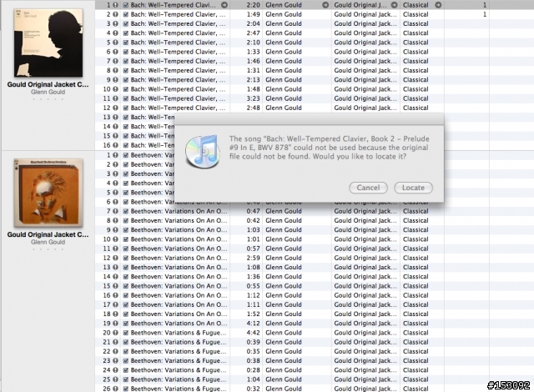Image resolution: width=534 pixels, height=392 pixels.
Task: Click exclamation icon on Bach track 10 (1:48)
Action: coord(115,89)
